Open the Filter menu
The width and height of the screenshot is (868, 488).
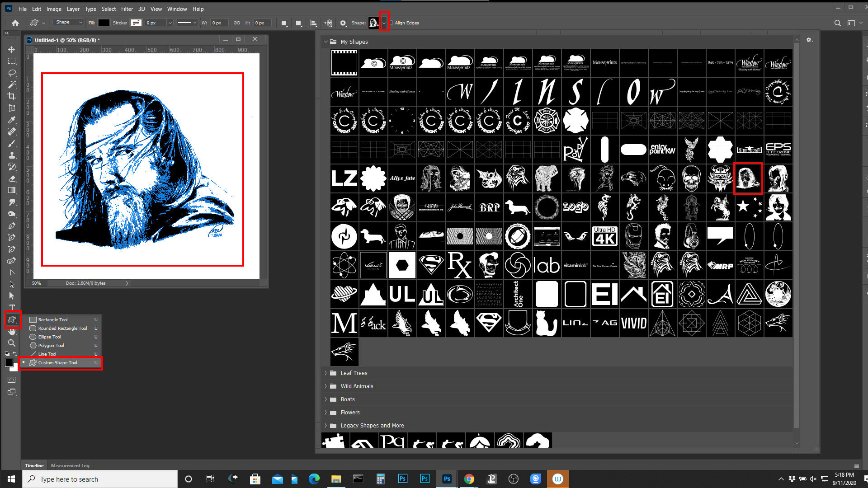(x=127, y=9)
